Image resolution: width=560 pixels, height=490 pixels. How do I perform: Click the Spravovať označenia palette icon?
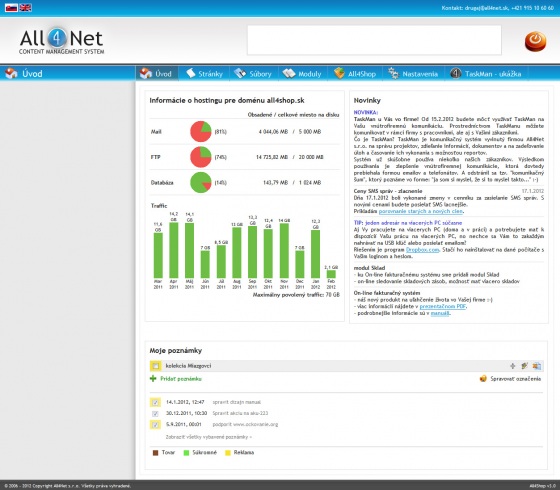483,379
